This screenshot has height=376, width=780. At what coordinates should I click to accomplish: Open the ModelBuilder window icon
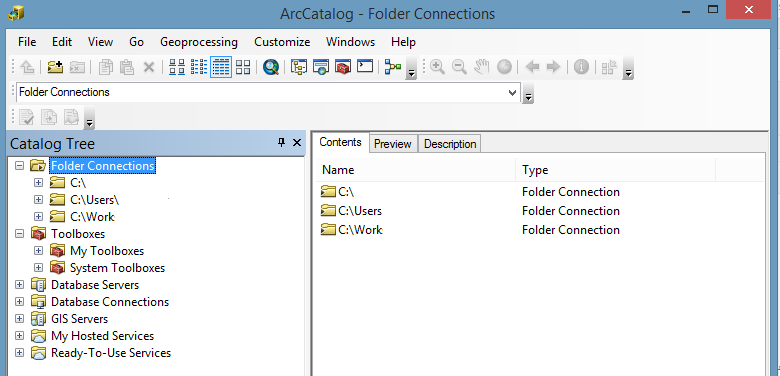pos(393,67)
